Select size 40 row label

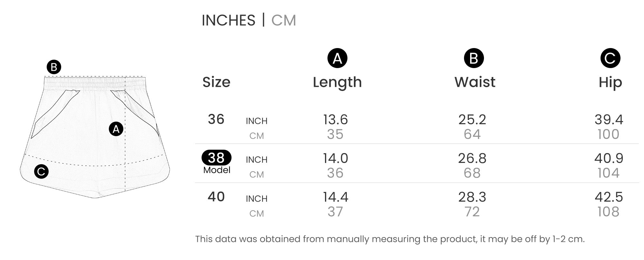click(216, 197)
